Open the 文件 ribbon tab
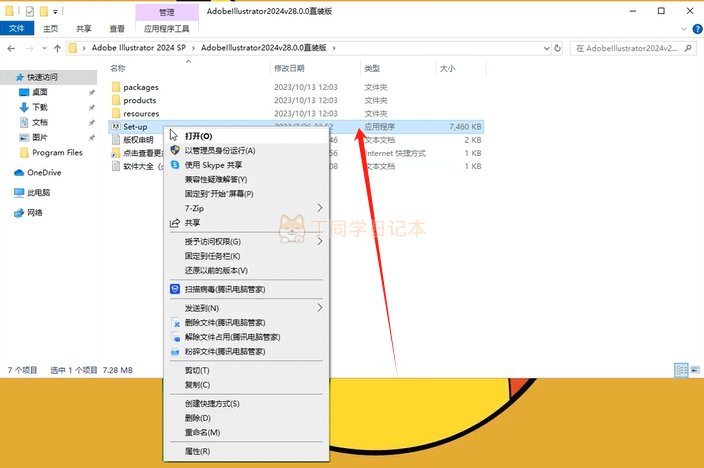Image resolution: width=704 pixels, height=468 pixels. [17, 28]
